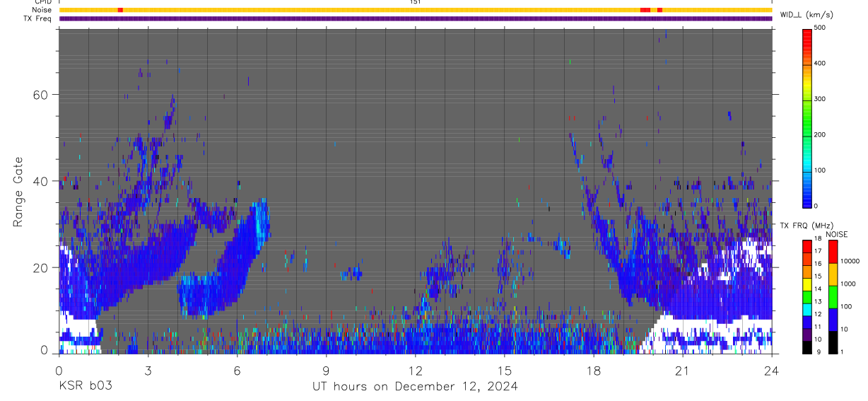Click the purple TX Freq strip above the plot
The width and height of the screenshot is (868, 401).
(416, 18)
